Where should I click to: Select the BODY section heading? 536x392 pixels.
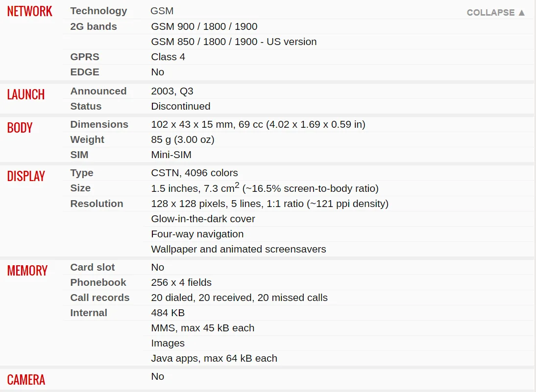click(20, 128)
